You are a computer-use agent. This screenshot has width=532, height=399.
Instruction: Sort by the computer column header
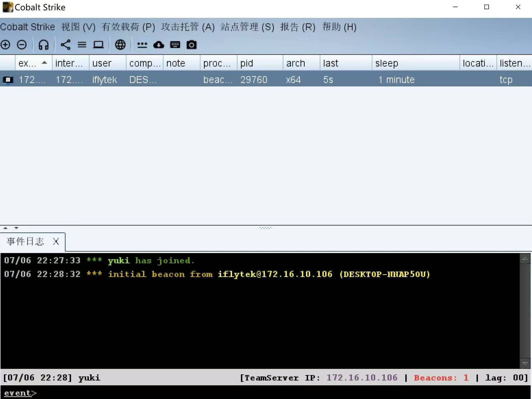click(x=145, y=63)
